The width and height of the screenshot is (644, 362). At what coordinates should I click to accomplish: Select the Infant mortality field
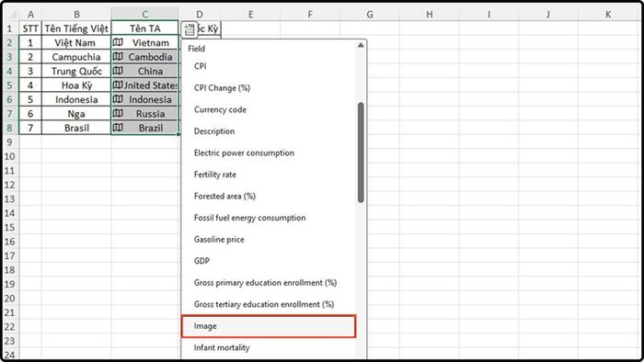269,347
